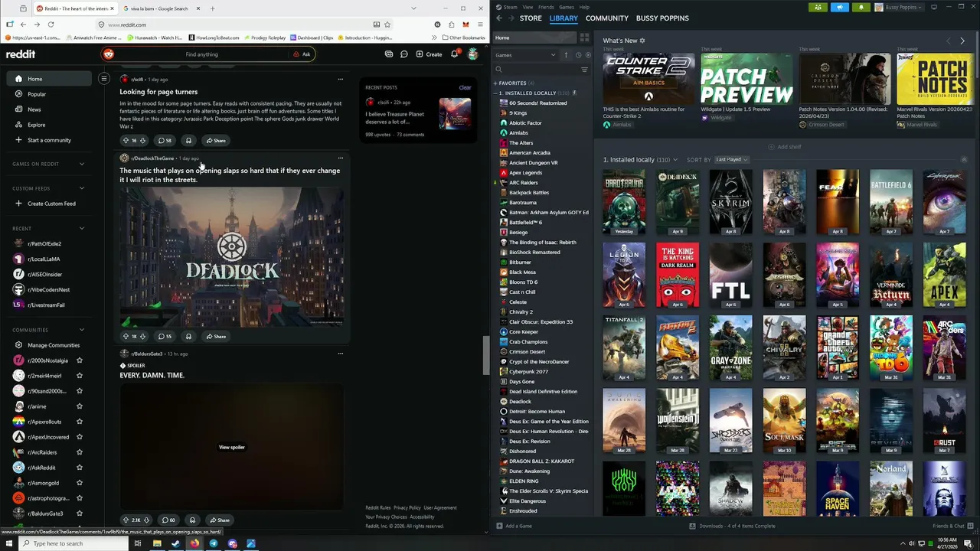Switch Steam library to grid collections view

pos(584,37)
